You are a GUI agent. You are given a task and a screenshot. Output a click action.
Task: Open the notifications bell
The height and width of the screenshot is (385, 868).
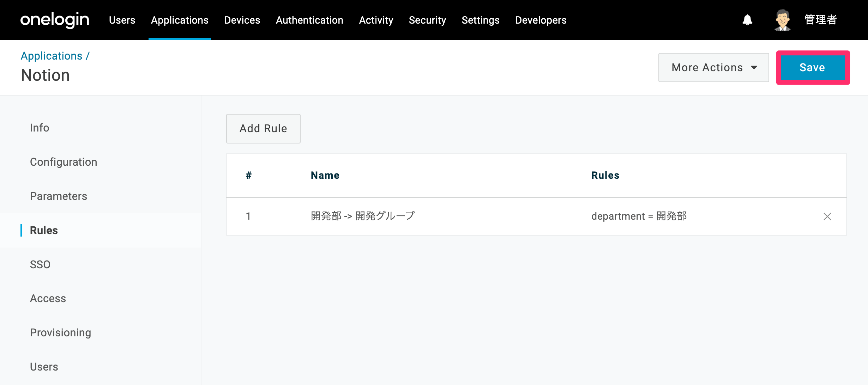tap(747, 20)
